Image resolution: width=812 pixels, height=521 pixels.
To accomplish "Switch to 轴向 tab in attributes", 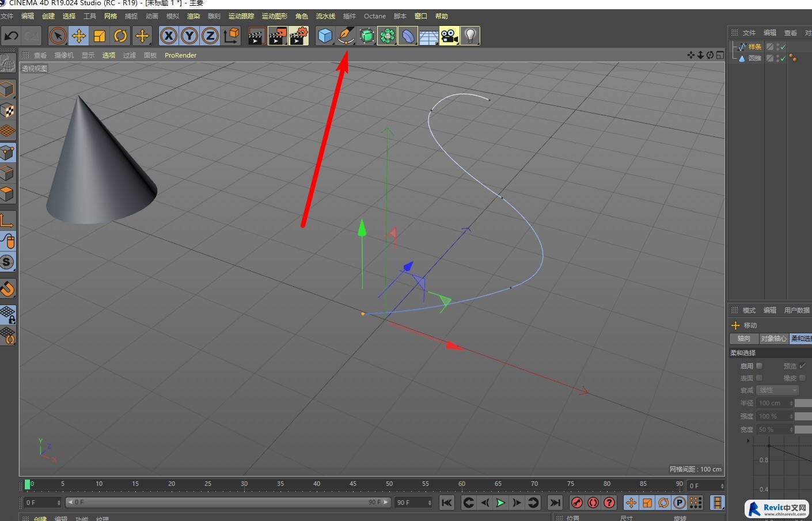I will 744,339.
